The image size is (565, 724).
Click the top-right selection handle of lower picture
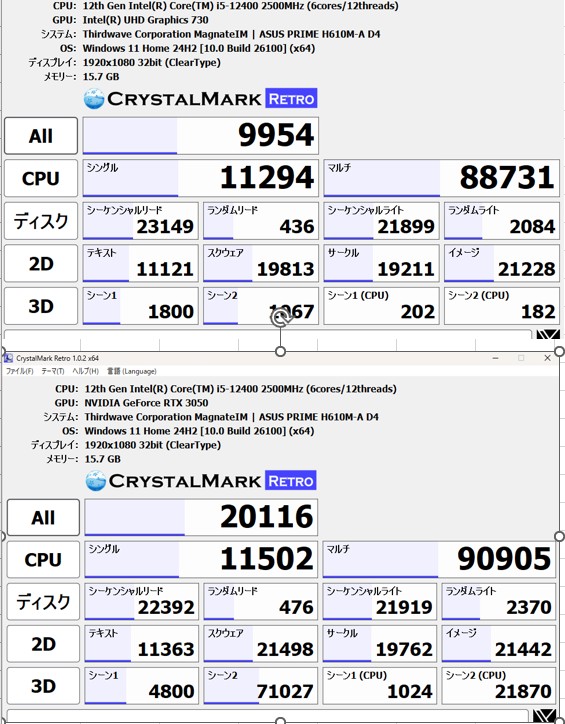click(559, 351)
